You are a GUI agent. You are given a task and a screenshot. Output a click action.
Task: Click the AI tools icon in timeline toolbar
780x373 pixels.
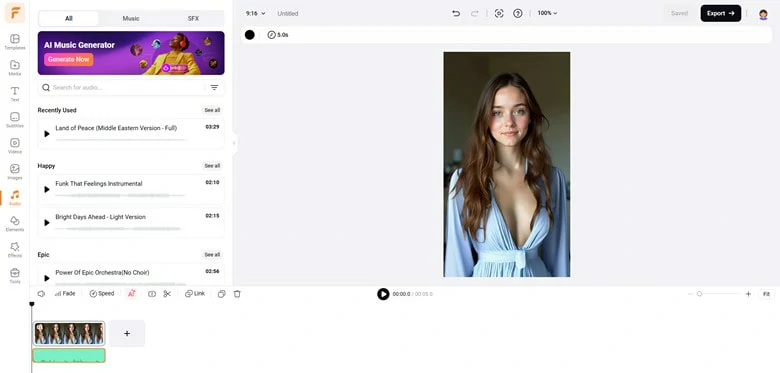pos(131,294)
